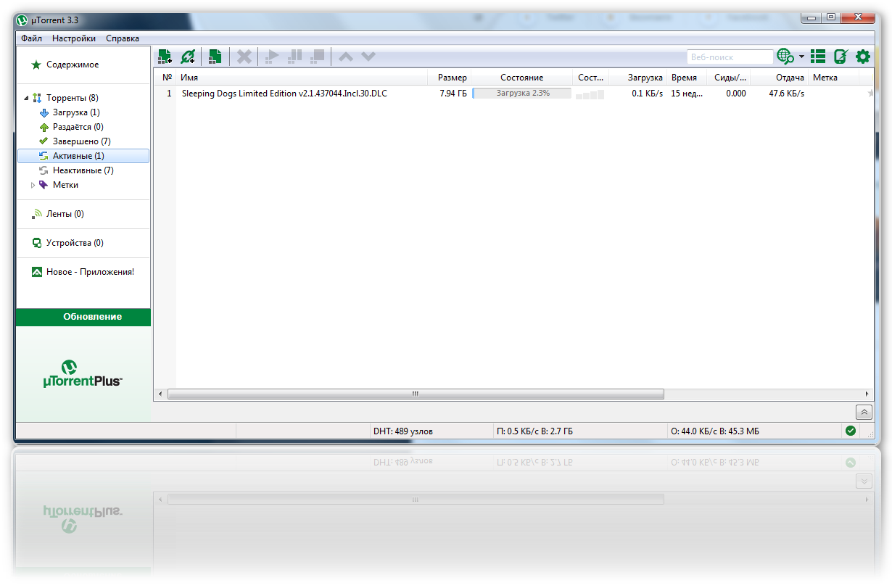The height and width of the screenshot is (588, 892).
Task: Sort by the Загрузка column header
Action: click(x=637, y=78)
